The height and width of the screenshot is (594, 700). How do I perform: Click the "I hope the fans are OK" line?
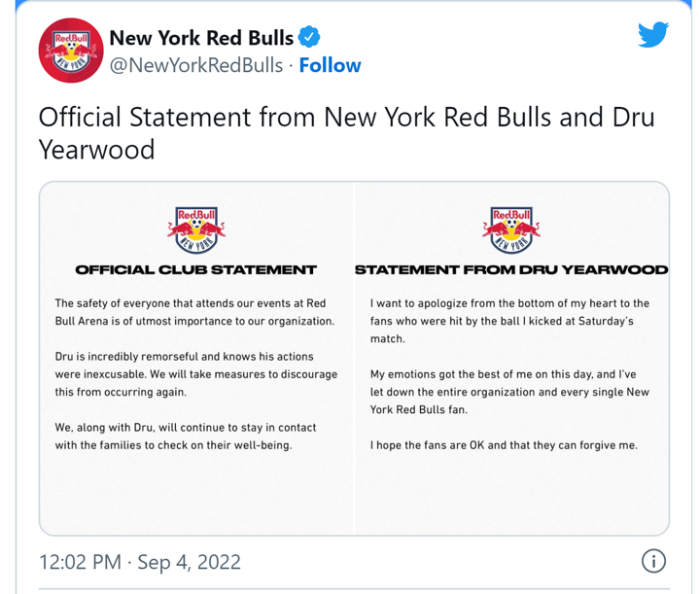pos(504,445)
